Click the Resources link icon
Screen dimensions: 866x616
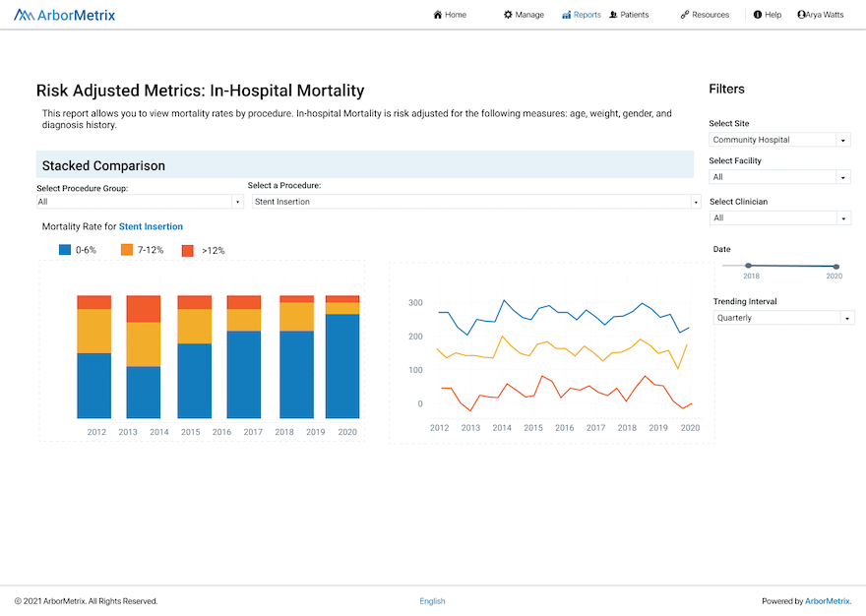pos(685,15)
